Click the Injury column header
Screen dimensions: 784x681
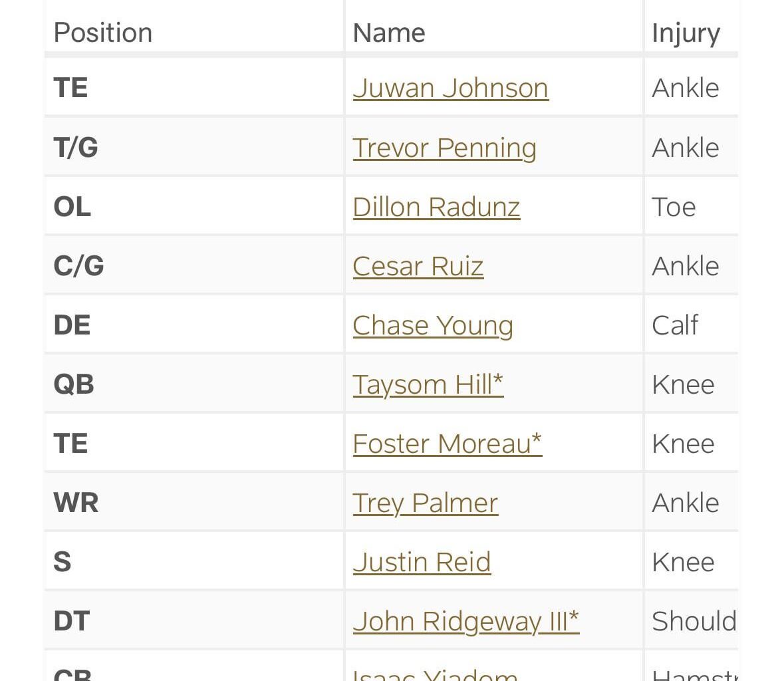pyautogui.click(x=686, y=32)
